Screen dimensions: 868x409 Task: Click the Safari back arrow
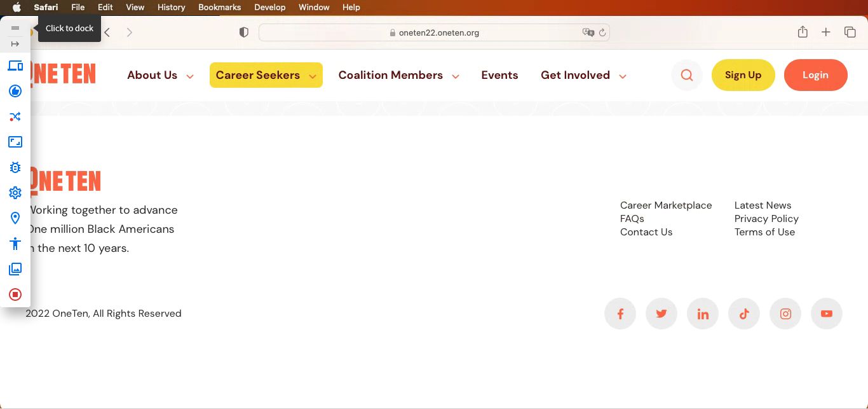pos(107,32)
